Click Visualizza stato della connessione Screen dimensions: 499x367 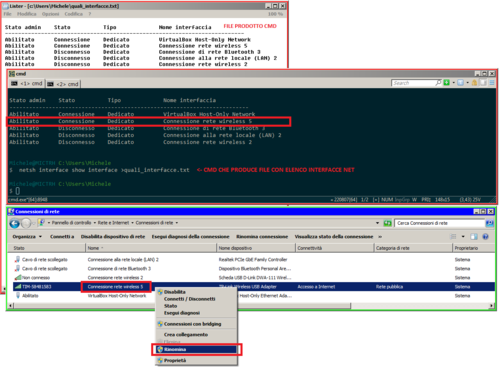click(334, 237)
